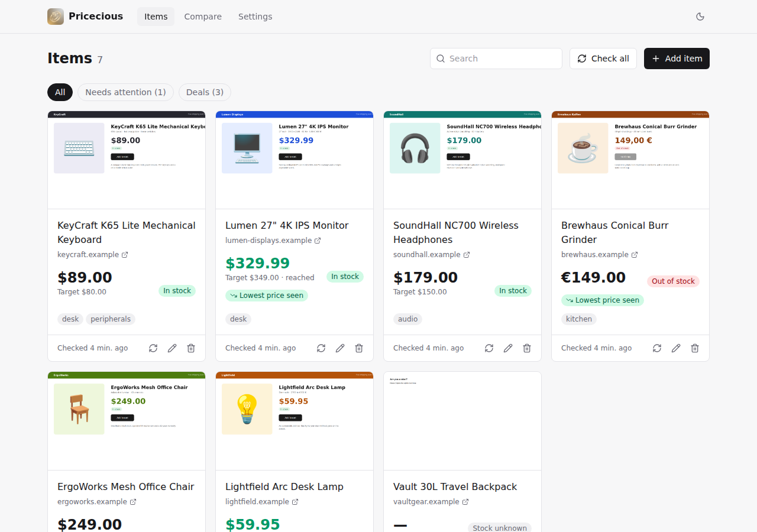Image resolution: width=757 pixels, height=532 pixels.
Task: Edit the KeyCraft K65 Lite keyboard item
Action: click(172, 348)
